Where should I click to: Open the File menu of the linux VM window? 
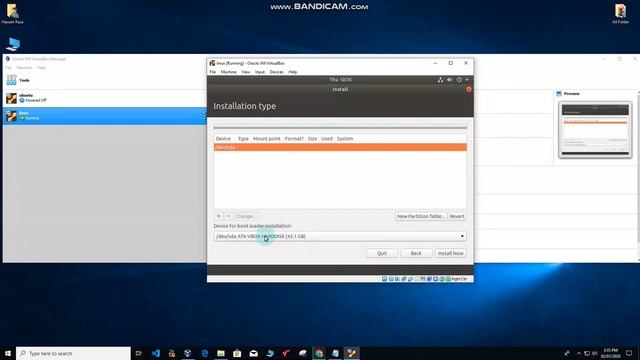[x=213, y=72]
